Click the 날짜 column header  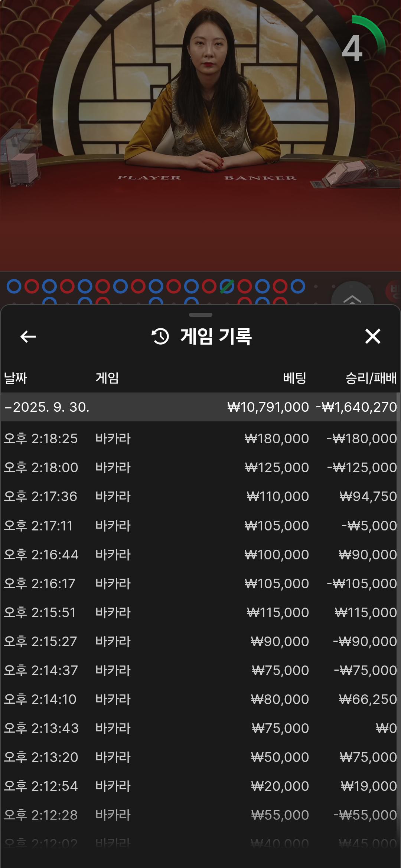[16, 378]
